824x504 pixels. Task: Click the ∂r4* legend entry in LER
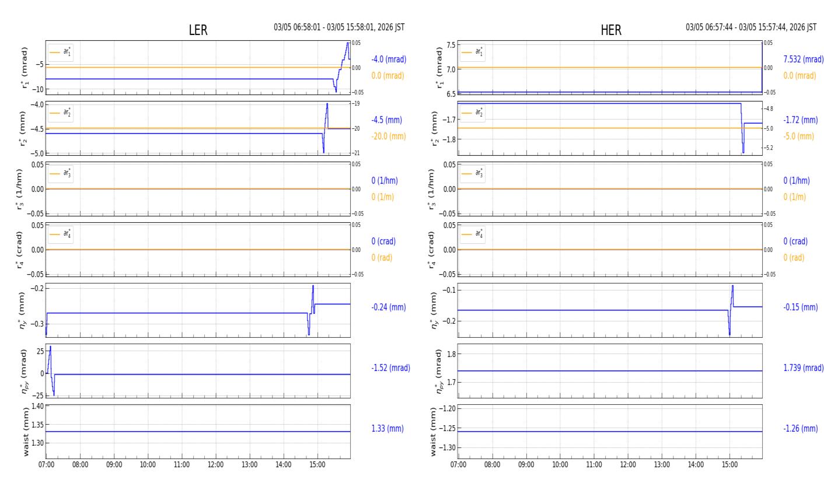[x=61, y=235]
